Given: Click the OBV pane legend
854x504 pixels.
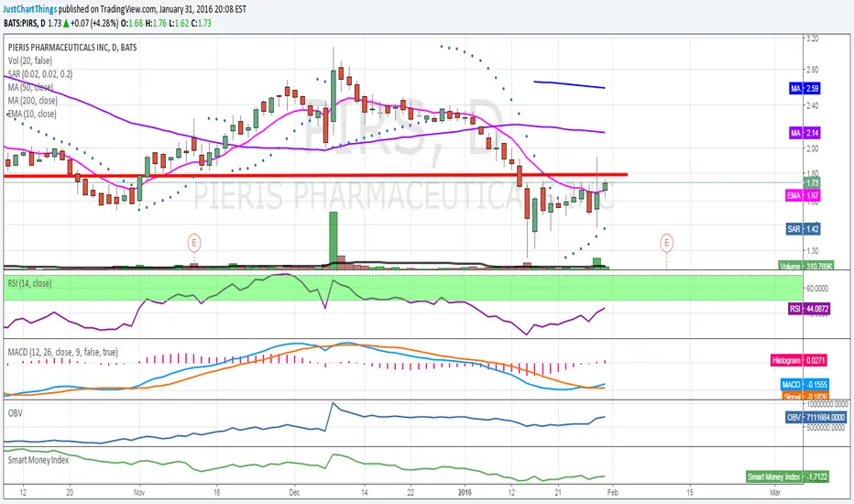Looking at the screenshot, I should [16, 413].
